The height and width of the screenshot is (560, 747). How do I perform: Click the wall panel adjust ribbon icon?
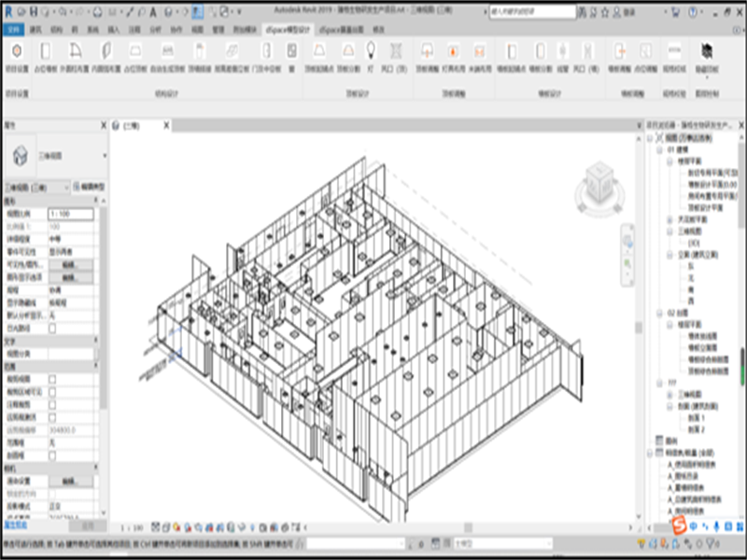click(619, 51)
